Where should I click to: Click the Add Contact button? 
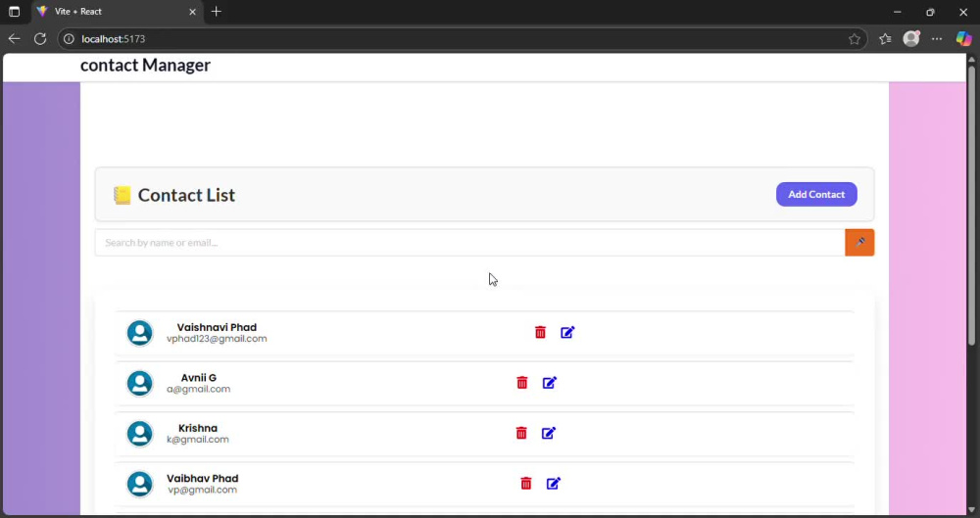[x=816, y=194]
